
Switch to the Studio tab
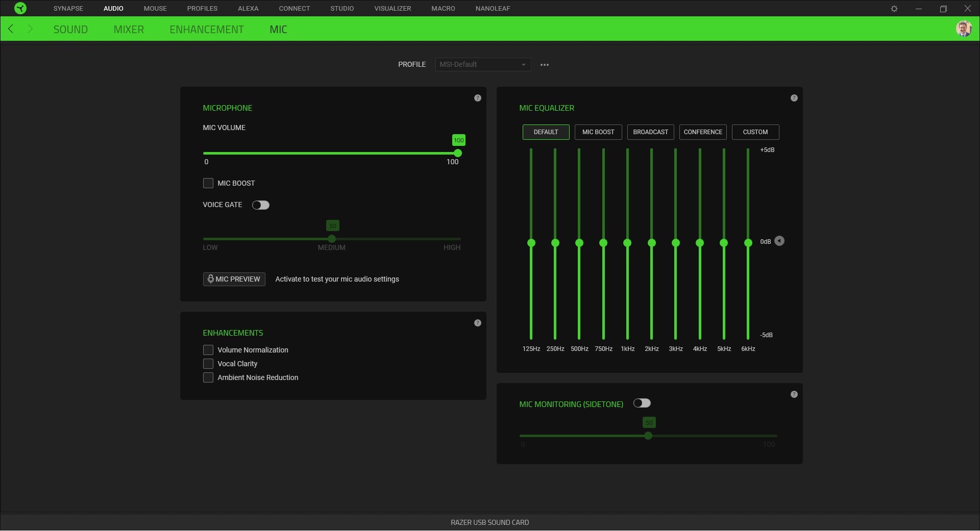coord(342,9)
